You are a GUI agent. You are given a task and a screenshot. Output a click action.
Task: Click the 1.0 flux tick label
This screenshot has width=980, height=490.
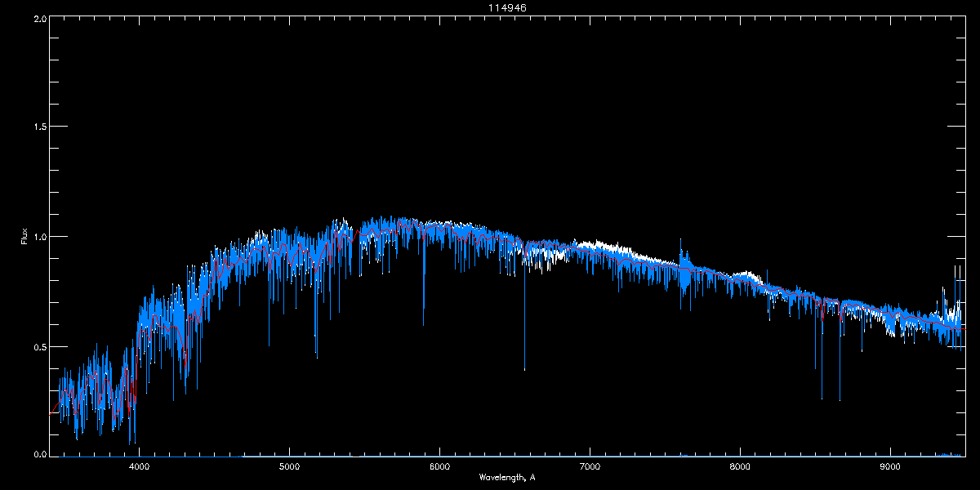point(39,237)
